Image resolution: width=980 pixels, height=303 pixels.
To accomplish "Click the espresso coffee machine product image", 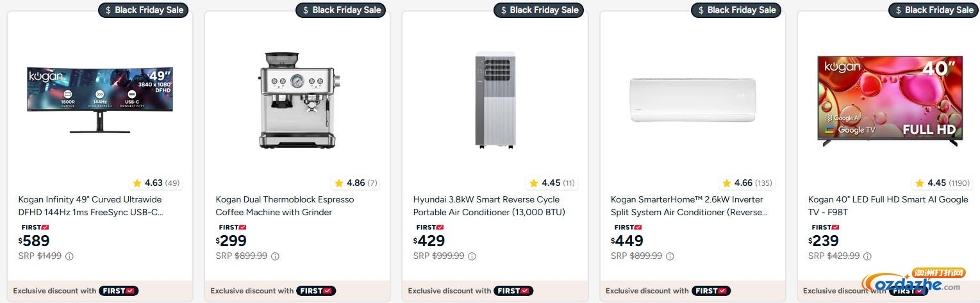I will pyautogui.click(x=297, y=99).
